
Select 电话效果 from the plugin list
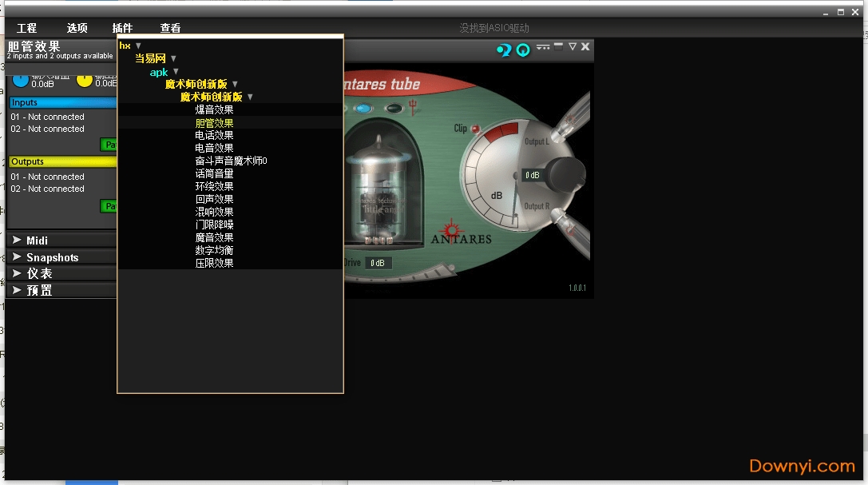click(214, 136)
